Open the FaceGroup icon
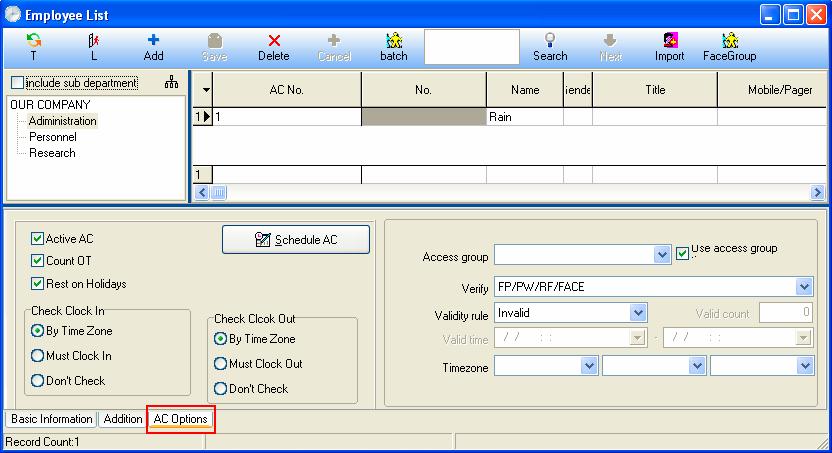 coord(730,40)
